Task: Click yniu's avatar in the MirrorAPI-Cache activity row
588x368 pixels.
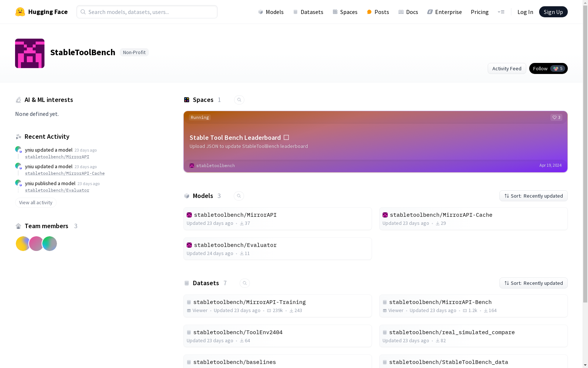Action: pyautogui.click(x=18, y=166)
